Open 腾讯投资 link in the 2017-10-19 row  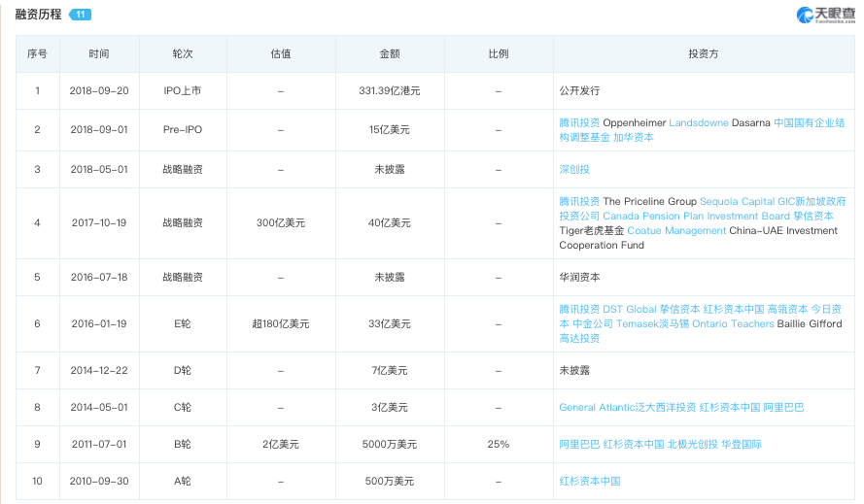click(x=579, y=202)
